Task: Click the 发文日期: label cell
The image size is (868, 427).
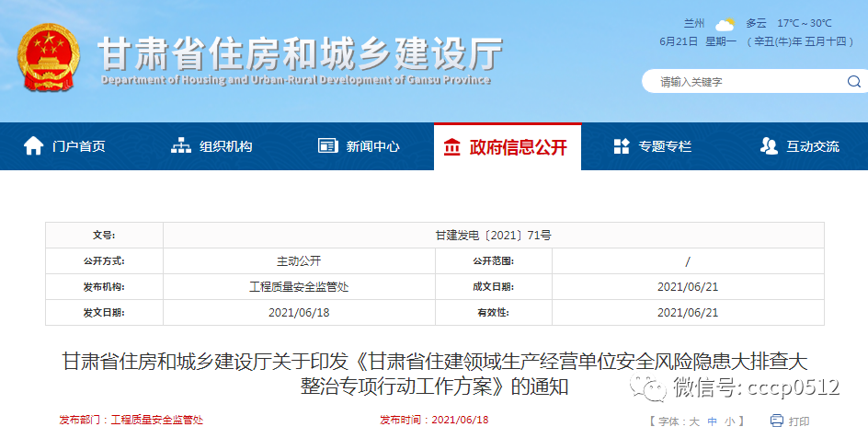Action: (x=104, y=312)
